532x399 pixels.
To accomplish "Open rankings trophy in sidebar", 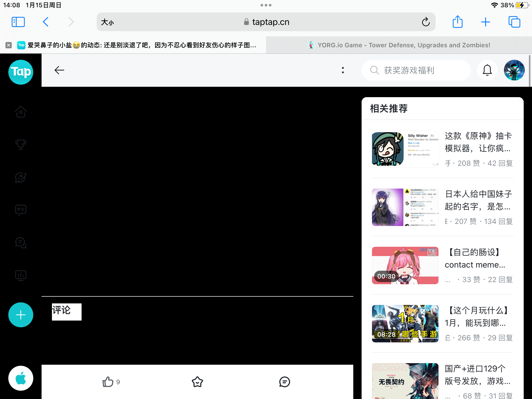I will tap(21, 145).
